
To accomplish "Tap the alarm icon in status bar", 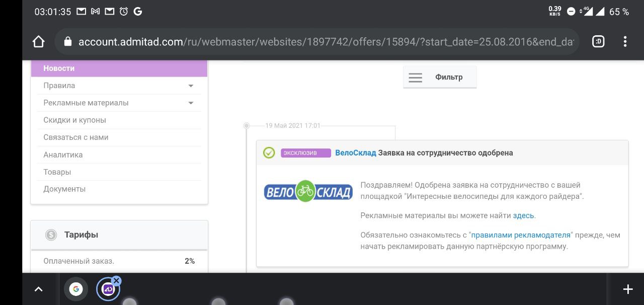I will point(124,12).
